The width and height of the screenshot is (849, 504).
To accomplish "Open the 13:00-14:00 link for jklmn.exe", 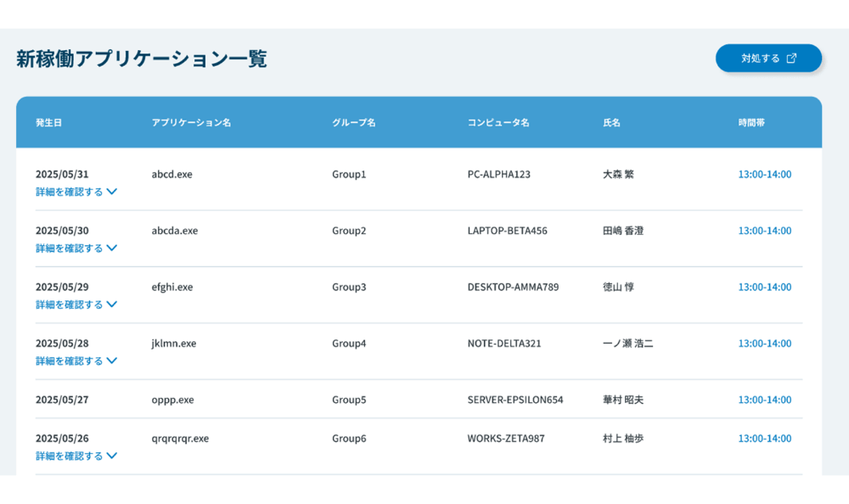I will [765, 344].
